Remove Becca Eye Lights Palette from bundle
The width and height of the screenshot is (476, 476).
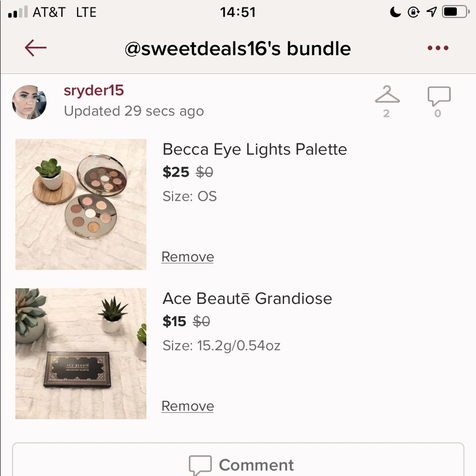click(x=188, y=257)
